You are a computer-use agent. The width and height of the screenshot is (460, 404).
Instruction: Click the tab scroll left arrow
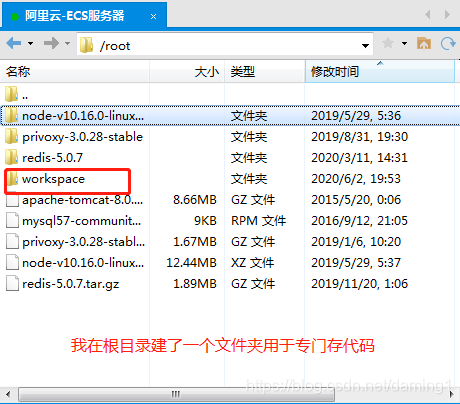pos(428,15)
